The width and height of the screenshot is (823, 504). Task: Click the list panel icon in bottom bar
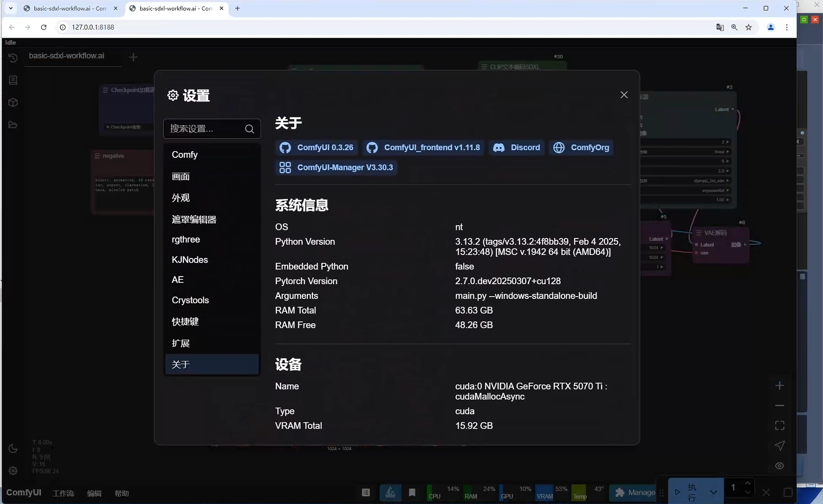point(366,493)
